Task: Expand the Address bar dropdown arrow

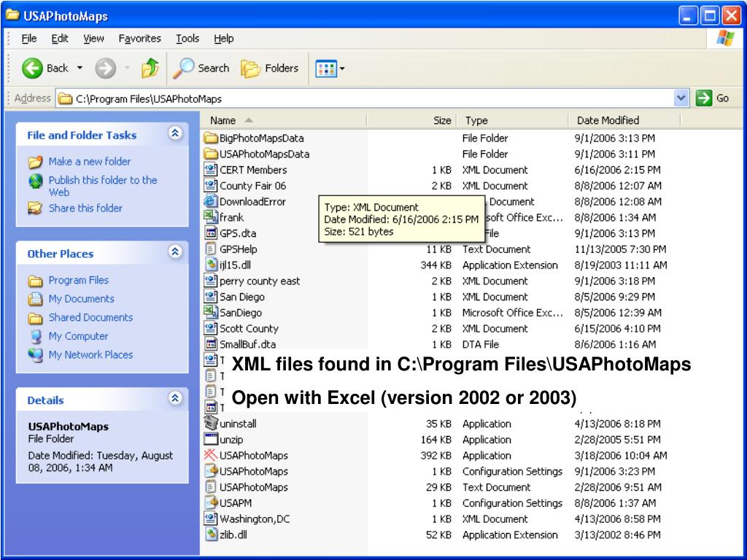Action: pos(681,98)
